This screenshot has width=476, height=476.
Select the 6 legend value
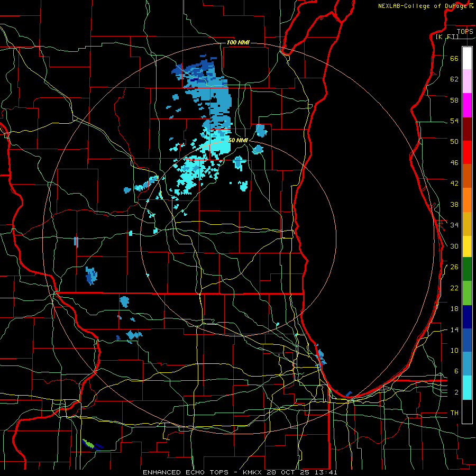tap(456, 371)
